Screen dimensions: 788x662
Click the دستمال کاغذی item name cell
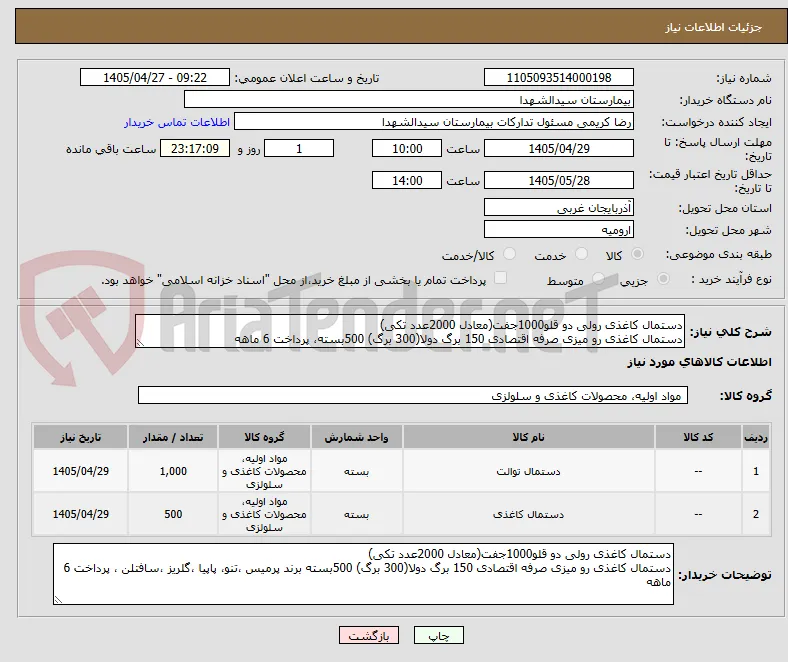click(x=529, y=514)
